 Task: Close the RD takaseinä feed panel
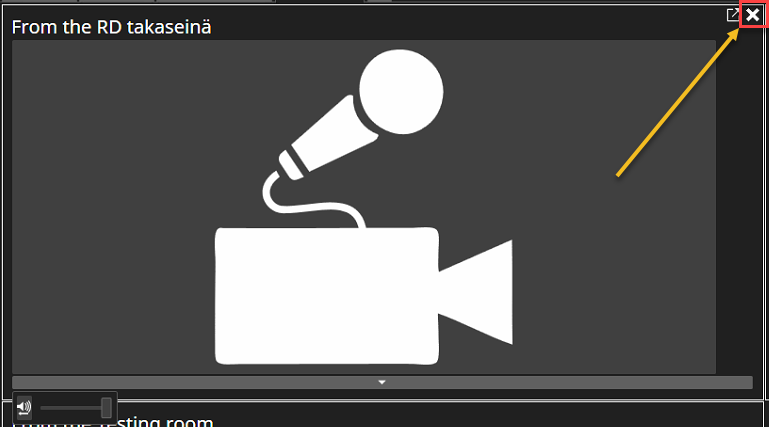pyautogui.click(x=752, y=15)
